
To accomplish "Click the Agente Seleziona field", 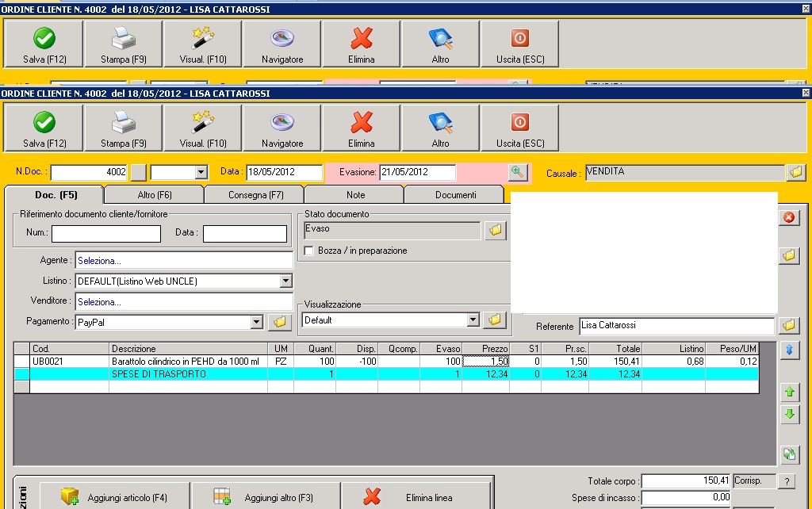I will [183, 260].
